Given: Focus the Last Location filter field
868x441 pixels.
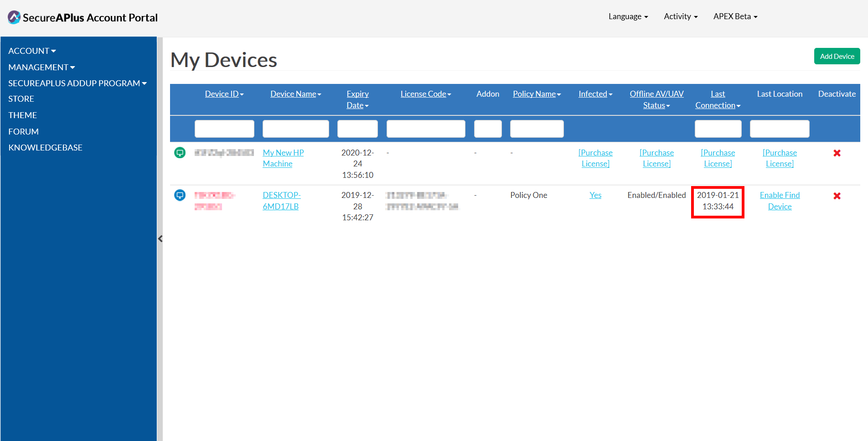Looking at the screenshot, I should pyautogui.click(x=780, y=129).
